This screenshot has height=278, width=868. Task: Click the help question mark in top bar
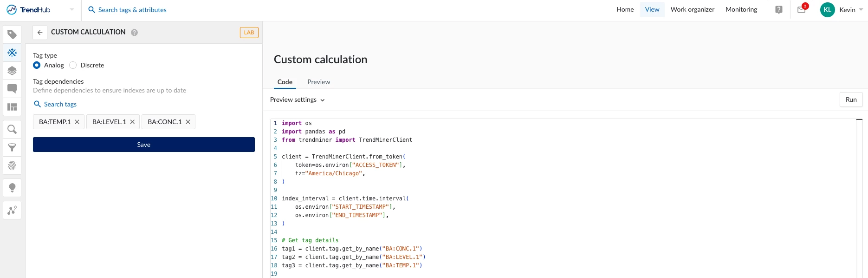point(779,10)
